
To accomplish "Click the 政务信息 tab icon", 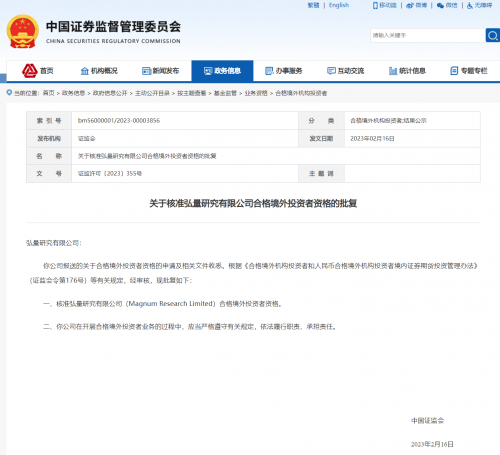I will [x=208, y=71].
